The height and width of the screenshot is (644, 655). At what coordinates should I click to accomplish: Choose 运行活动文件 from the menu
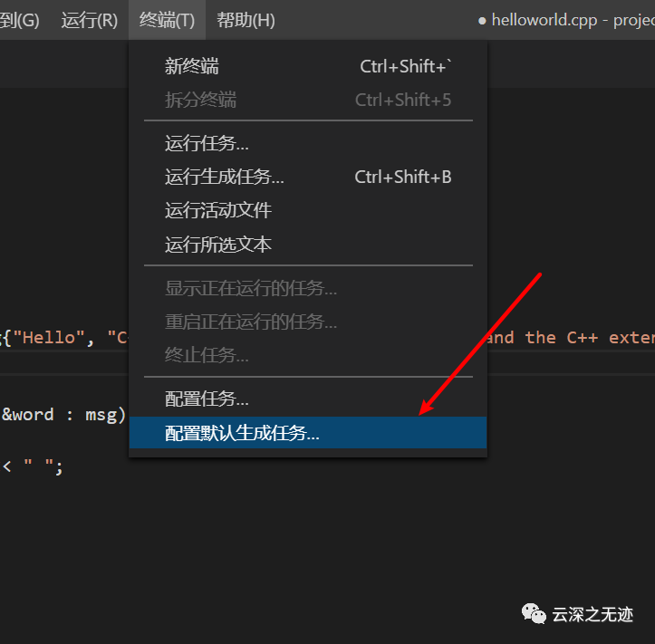308,210
